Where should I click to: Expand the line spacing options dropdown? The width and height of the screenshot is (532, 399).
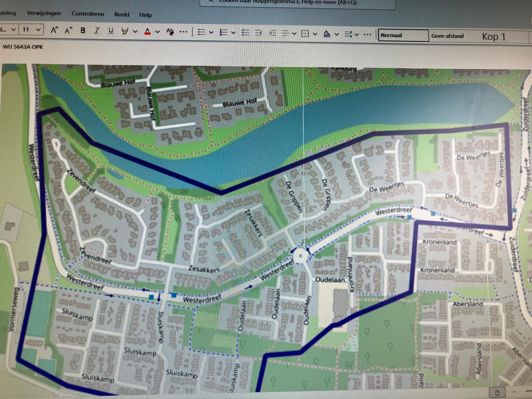tap(356, 34)
